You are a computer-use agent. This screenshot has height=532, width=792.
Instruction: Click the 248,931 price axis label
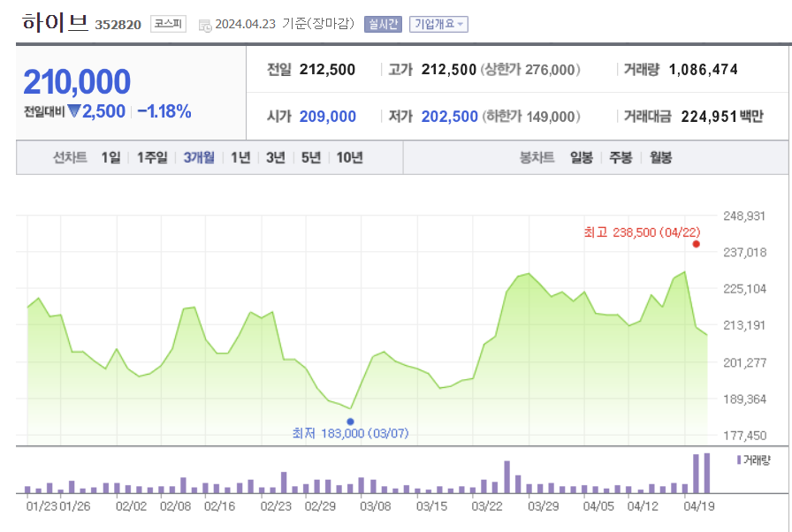[x=744, y=216]
